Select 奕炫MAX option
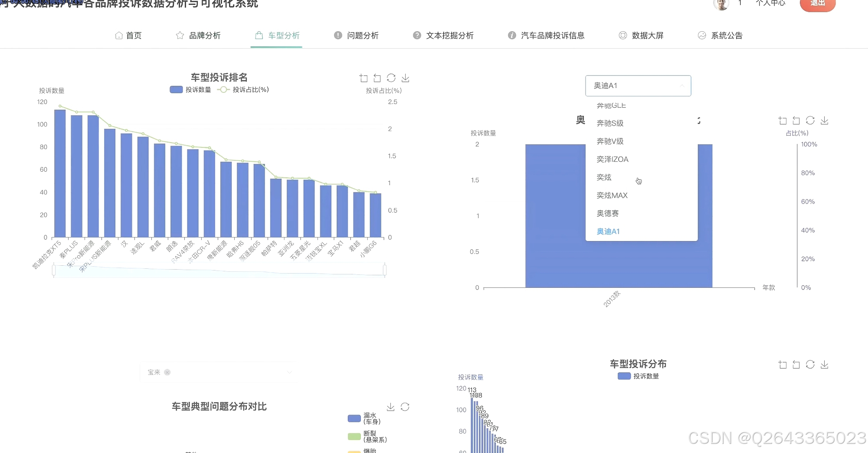This screenshot has width=868, height=453. [x=642, y=196]
